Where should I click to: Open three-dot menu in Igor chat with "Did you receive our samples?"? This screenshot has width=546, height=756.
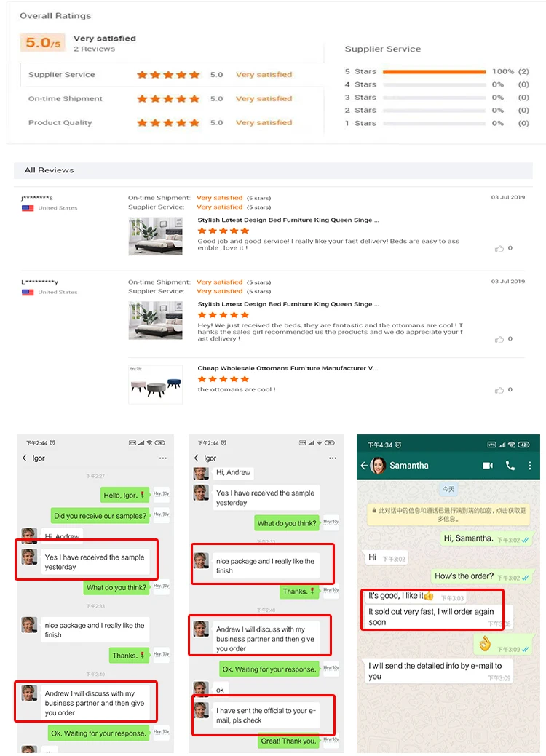[x=163, y=458]
